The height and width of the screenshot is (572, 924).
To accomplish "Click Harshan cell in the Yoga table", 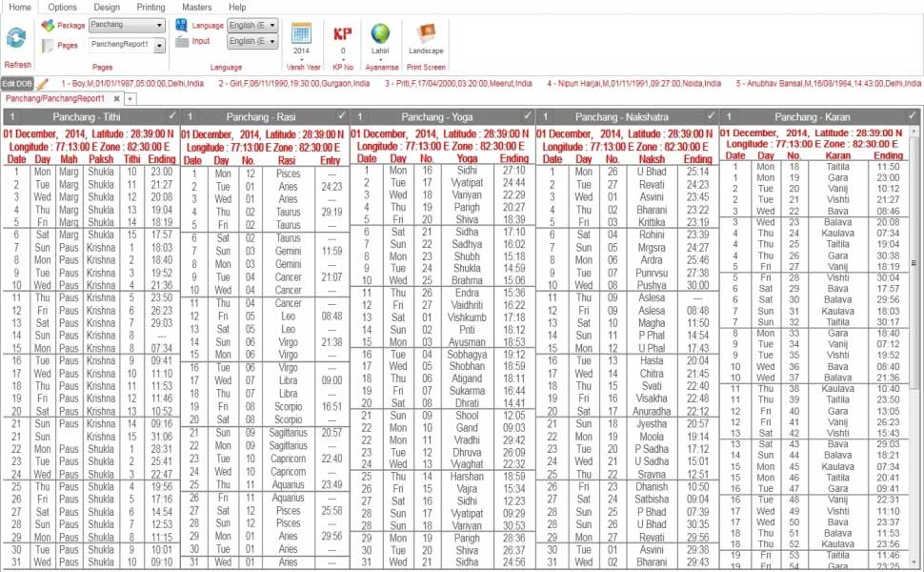I will click(x=467, y=477).
